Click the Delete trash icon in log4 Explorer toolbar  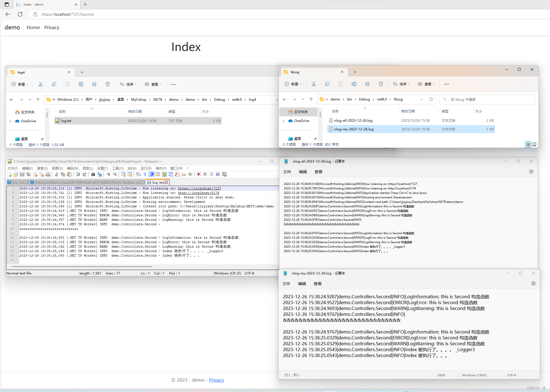108,84
